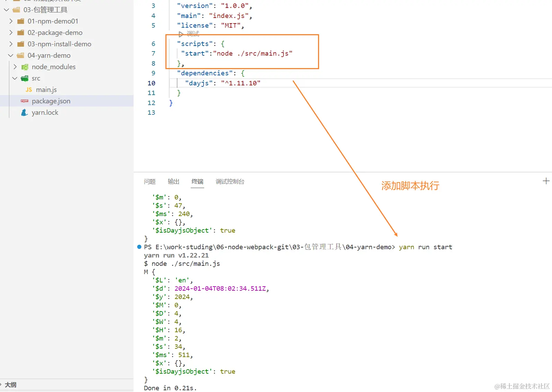552x392 pixels.
Task: Click the "start" script key
Action: pyautogui.click(x=195, y=53)
